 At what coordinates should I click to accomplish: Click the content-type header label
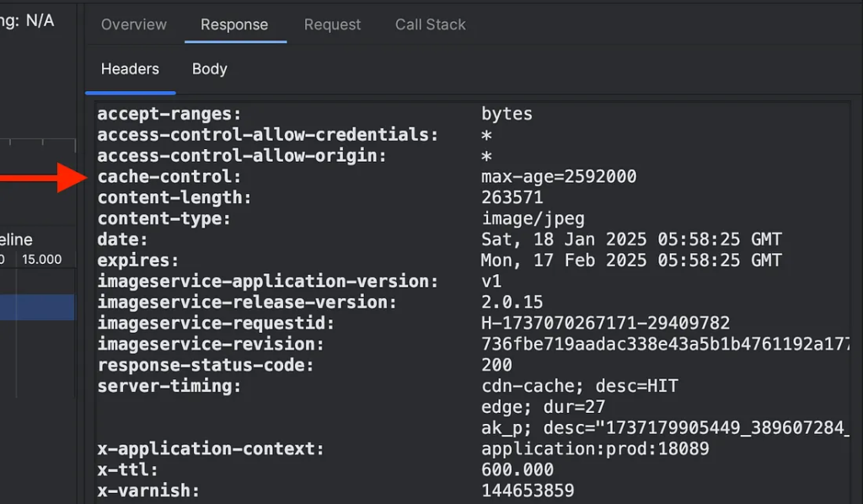coord(163,218)
